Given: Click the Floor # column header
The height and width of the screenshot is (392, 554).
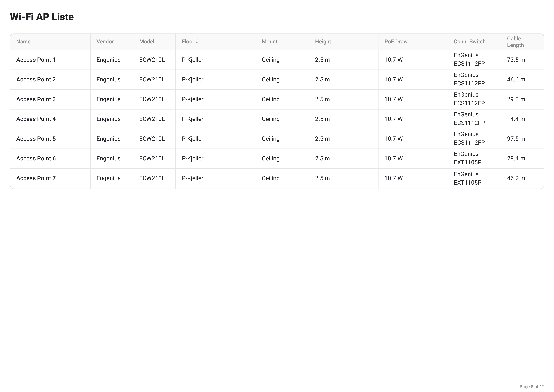Looking at the screenshot, I should click(190, 42).
